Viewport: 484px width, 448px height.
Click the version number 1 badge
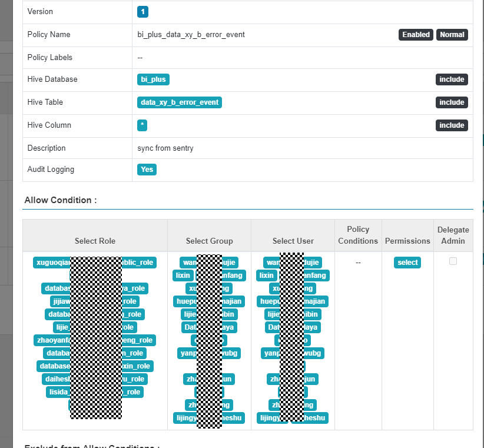click(x=143, y=12)
